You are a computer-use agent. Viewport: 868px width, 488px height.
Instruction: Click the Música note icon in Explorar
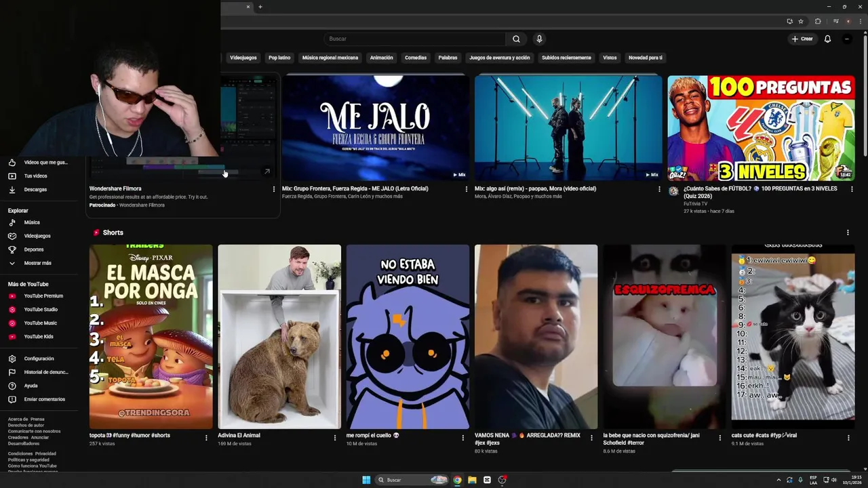(x=12, y=222)
